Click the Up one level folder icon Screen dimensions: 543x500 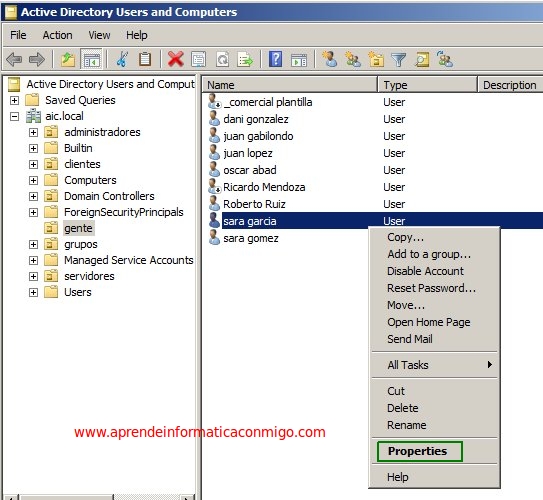[68, 59]
